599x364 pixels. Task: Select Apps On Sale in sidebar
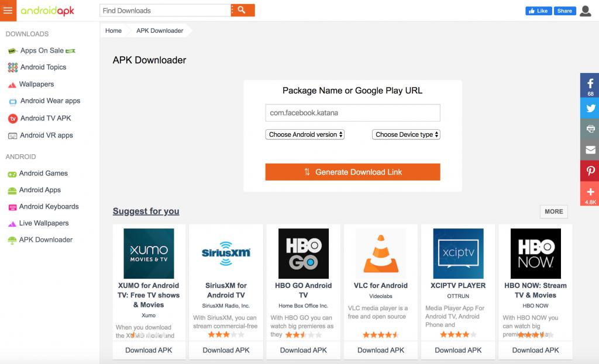tap(42, 51)
